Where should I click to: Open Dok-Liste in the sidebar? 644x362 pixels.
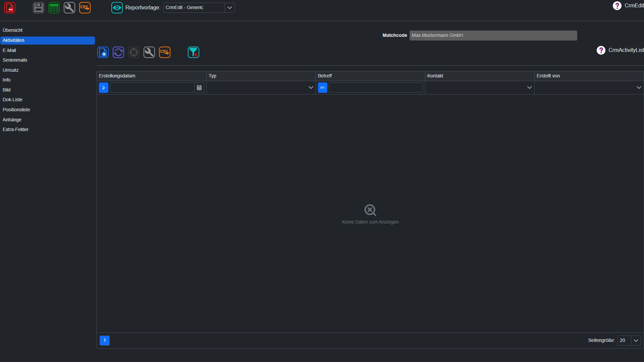pyautogui.click(x=47, y=100)
